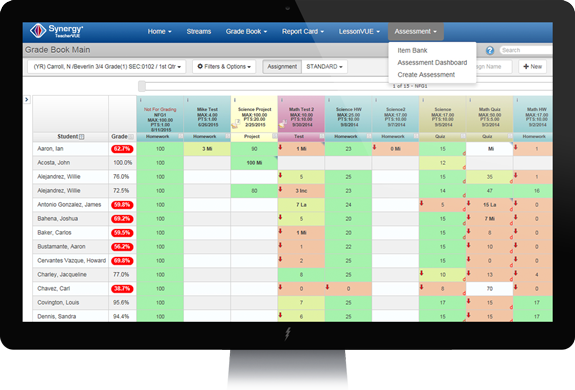Click Chavez, Carl's Math Quiz score 70
Image resolution: width=575 pixels, height=390 pixels.
click(490, 289)
